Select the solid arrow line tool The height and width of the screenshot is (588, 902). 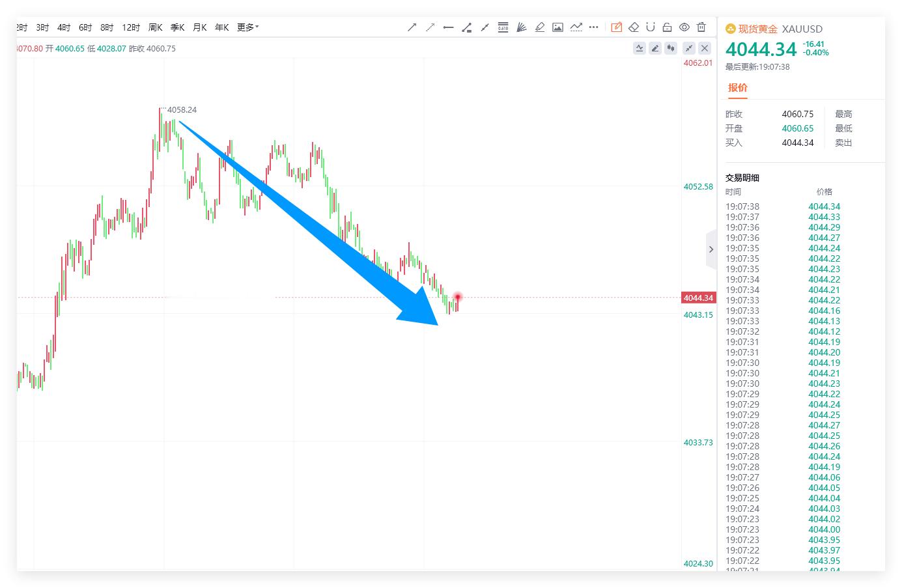pyautogui.click(x=412, y=27)
